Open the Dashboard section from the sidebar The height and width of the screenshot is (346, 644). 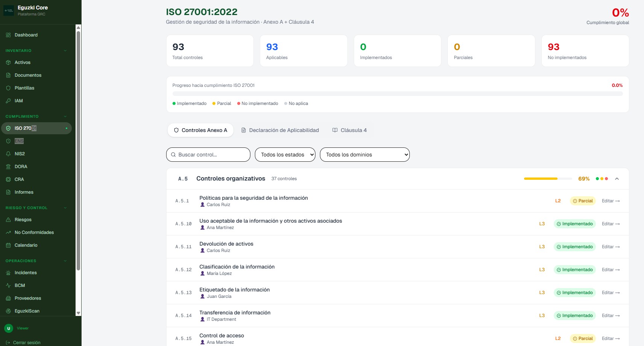tap(26, 35)
